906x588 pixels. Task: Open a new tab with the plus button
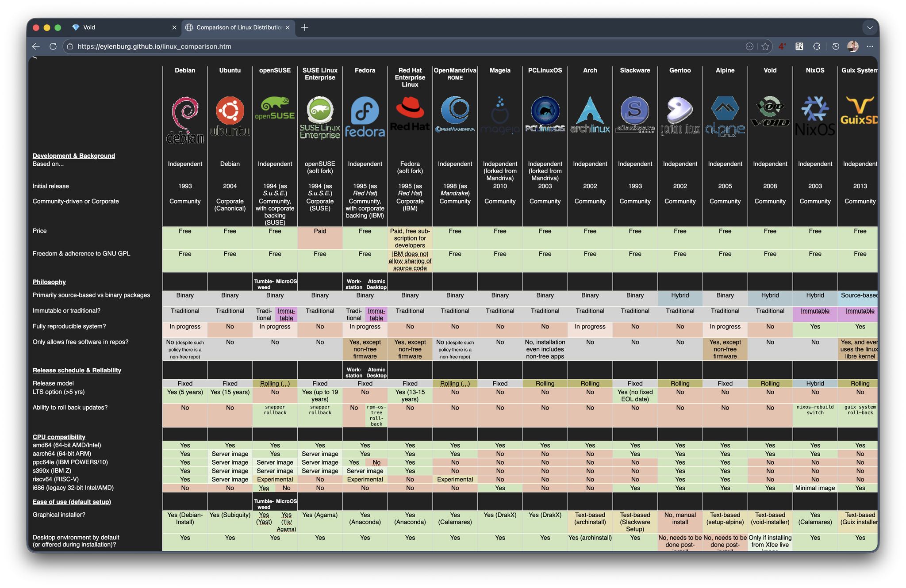point(305,27)
